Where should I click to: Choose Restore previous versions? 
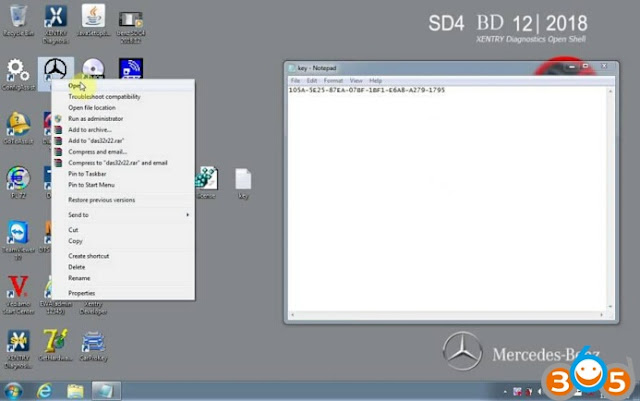[x=123, y=200]
